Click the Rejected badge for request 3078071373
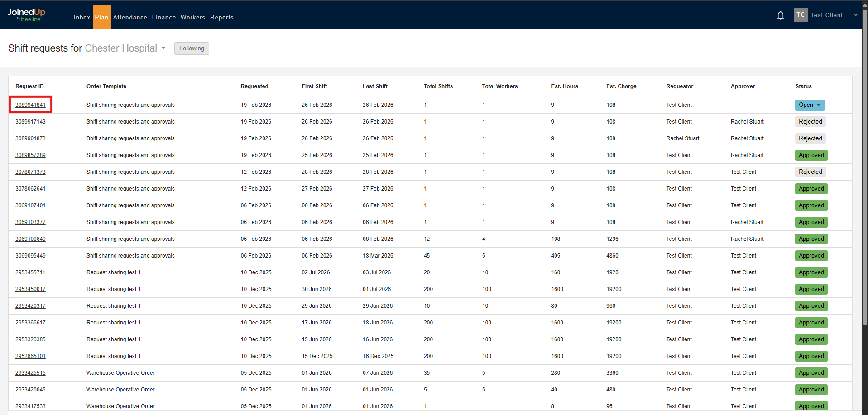Screen dimensions: 868x415 click(x=810, y=172)
